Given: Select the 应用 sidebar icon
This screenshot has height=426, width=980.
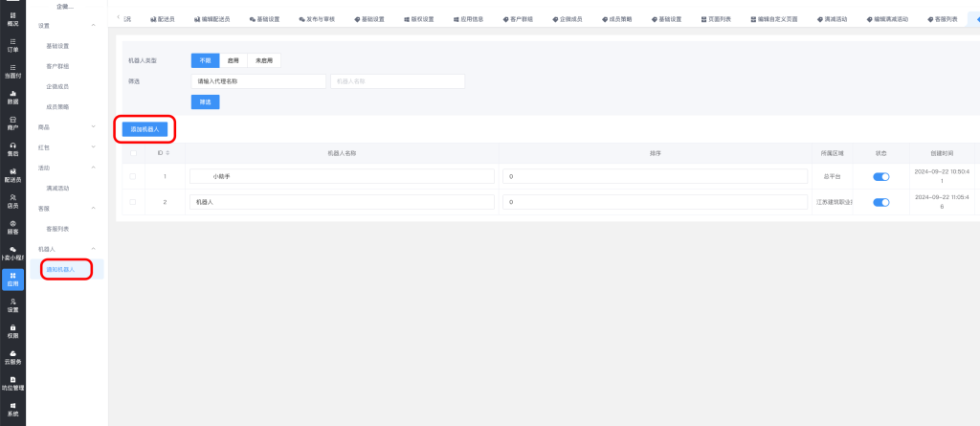Looking at the screenshot, I should pos(12,279).
